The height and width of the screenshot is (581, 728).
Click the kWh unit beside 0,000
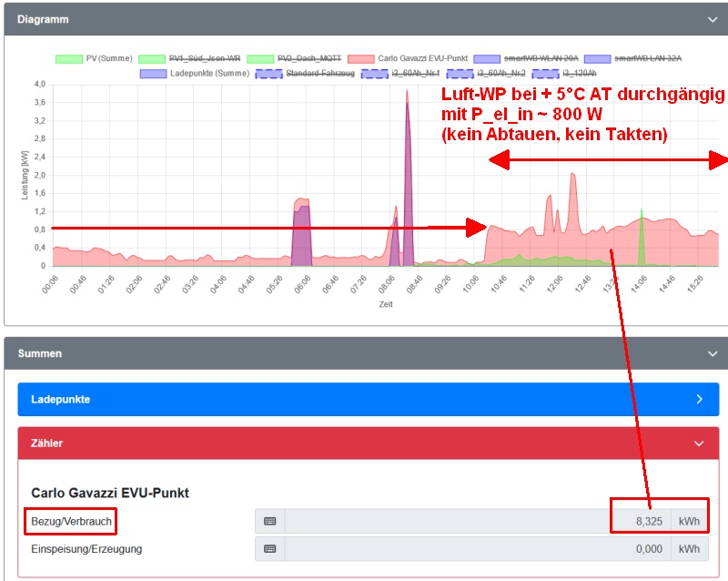(x=690, y=549)
